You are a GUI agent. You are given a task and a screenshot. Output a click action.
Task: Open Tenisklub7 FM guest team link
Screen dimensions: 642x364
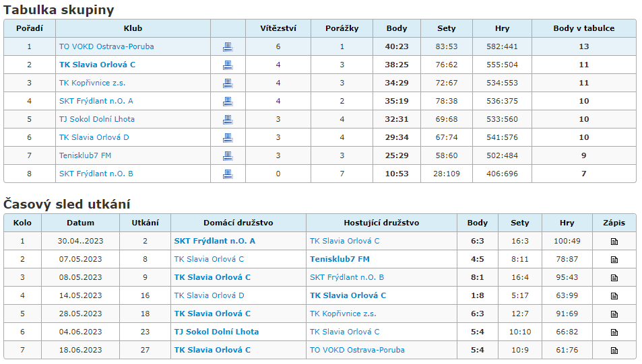(x=340, y=259)
